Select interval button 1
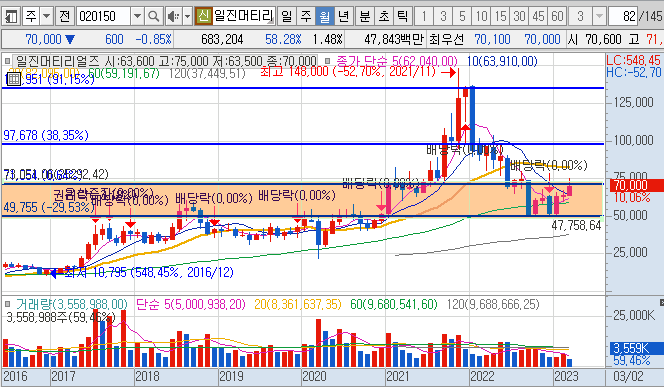Screen dimensions: 664x387 click(x=424, y=17)
